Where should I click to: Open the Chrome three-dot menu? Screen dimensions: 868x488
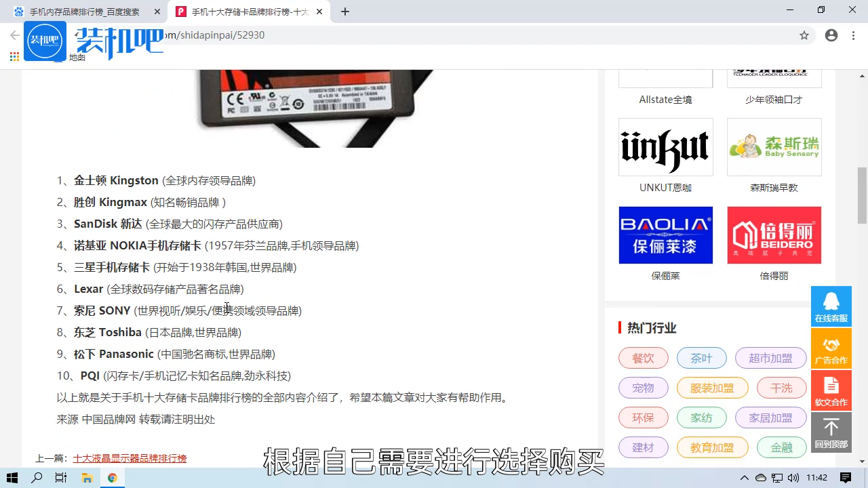[853, 35]
